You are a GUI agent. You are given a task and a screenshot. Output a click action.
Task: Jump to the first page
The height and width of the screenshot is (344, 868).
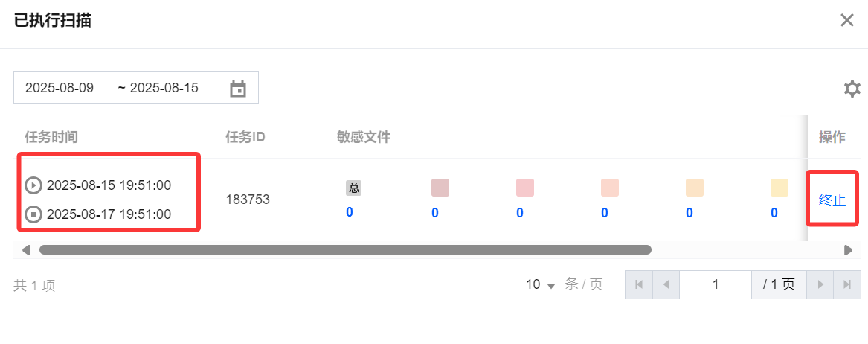pos(638,284)
